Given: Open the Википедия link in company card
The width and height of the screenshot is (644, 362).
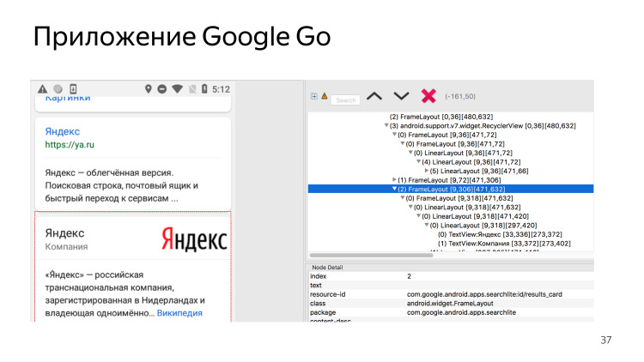Looking at the screenshot, I should pos(179,313).
